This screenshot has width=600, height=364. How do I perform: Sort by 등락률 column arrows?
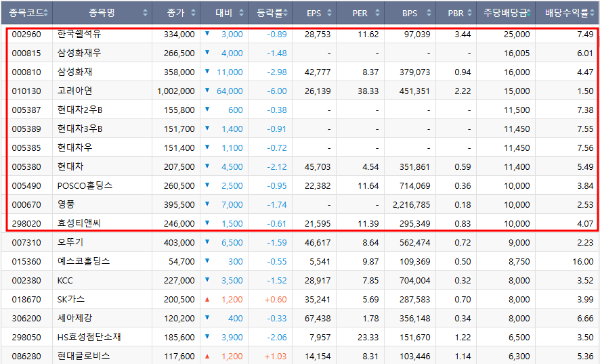(x=286, y=13)
